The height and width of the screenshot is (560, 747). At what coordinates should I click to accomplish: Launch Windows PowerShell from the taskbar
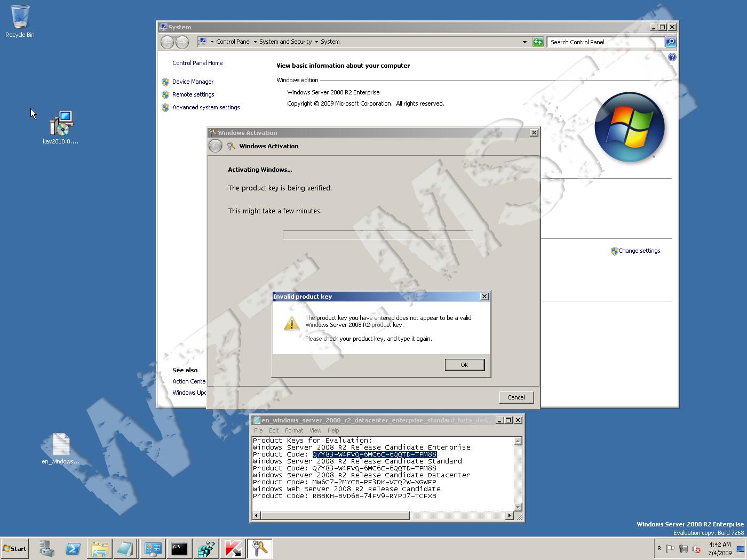click(x=73, y=548)
